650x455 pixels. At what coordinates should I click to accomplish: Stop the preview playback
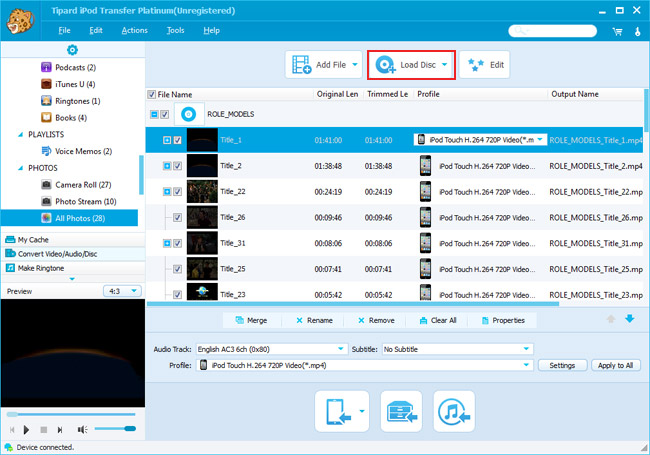(44, 430)
